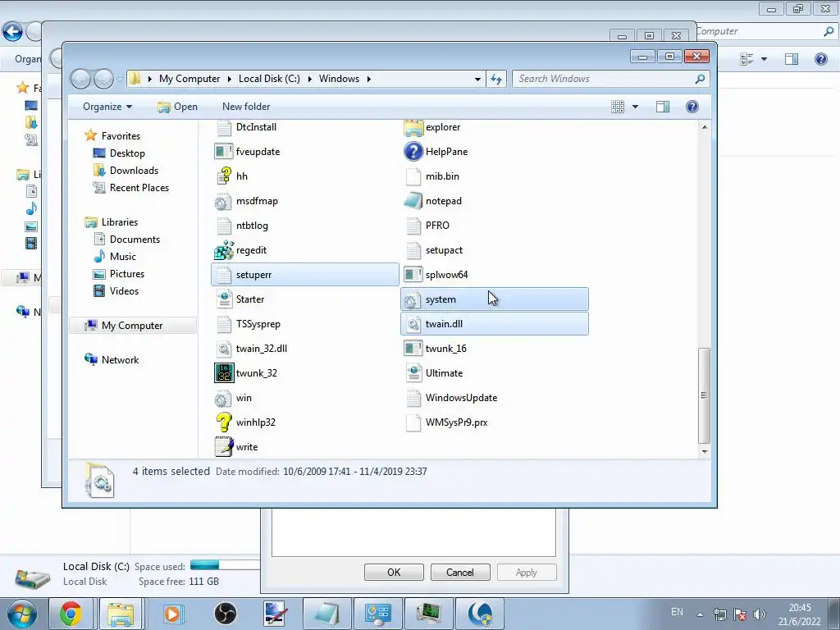840x630 pixels.
Task: Open help with the blue question icon
Action: [x=692, y=107]
